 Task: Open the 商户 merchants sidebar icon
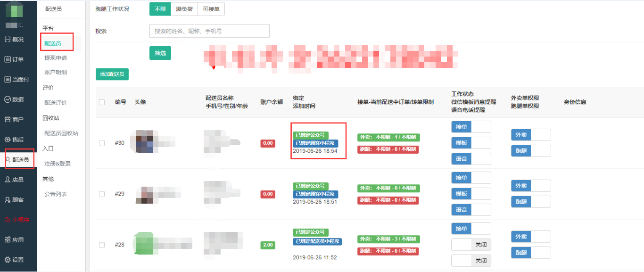point(7,119)
